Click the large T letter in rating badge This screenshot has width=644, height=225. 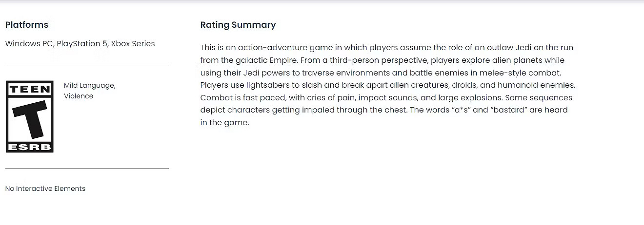point(30,119)
